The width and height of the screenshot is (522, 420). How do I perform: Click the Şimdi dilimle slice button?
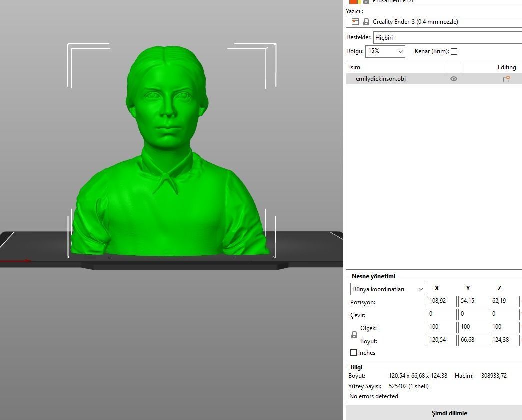pos(434,413)
